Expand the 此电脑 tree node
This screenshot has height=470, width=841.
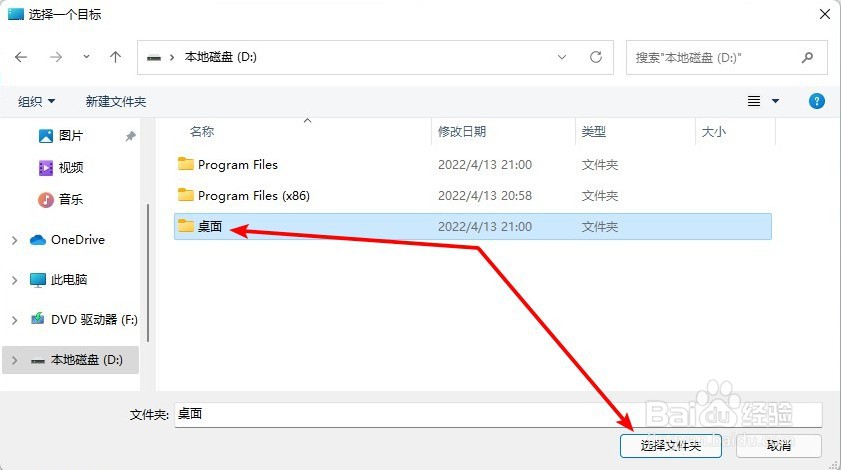coord(14,280)
